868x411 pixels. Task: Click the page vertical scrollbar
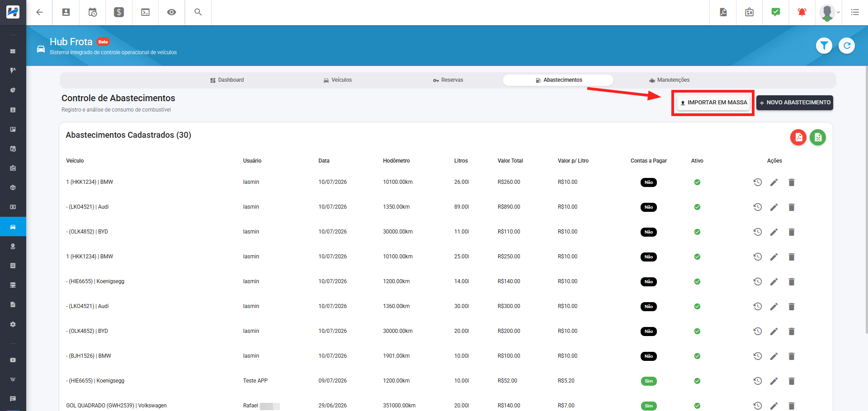(866, 199)
